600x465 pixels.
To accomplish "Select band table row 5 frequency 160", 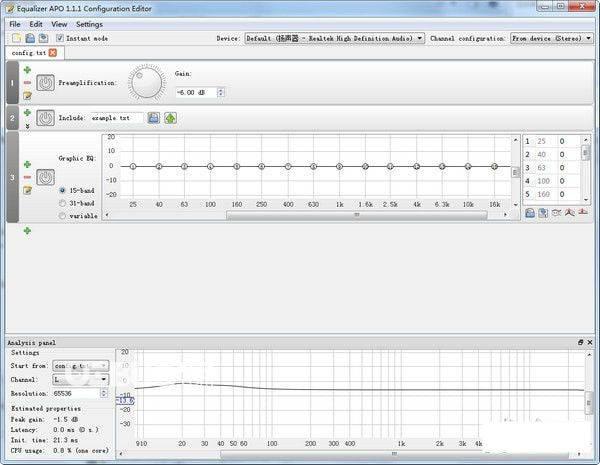I will (543, 194).
